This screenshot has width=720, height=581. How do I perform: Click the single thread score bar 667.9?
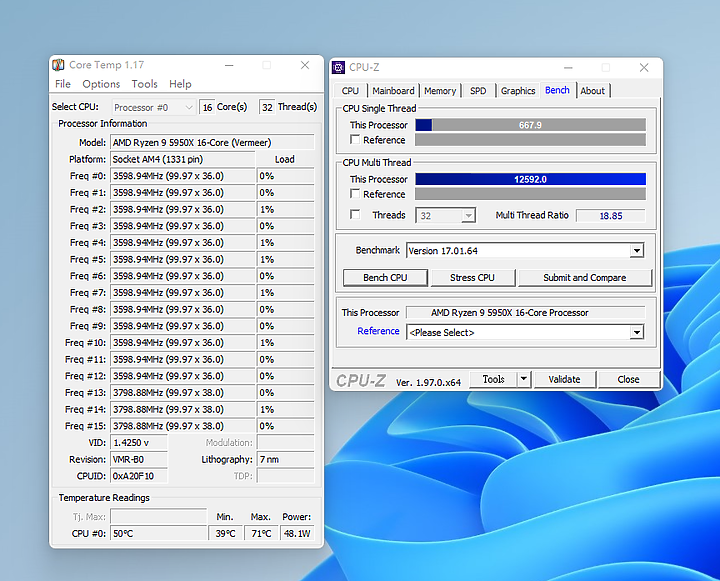point(530,125)
